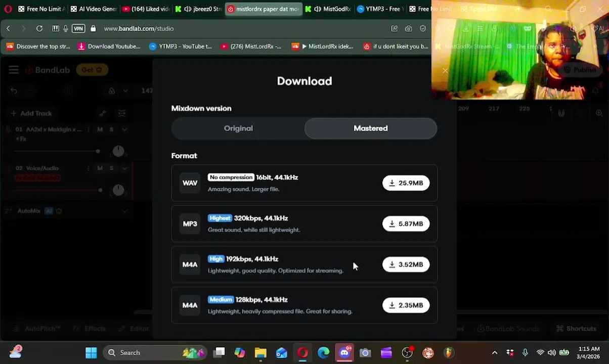Open Microsoft Edge from the taskbar
This screenshot has width=609, height=364.
pyautogui.click(x=323, y=353)
